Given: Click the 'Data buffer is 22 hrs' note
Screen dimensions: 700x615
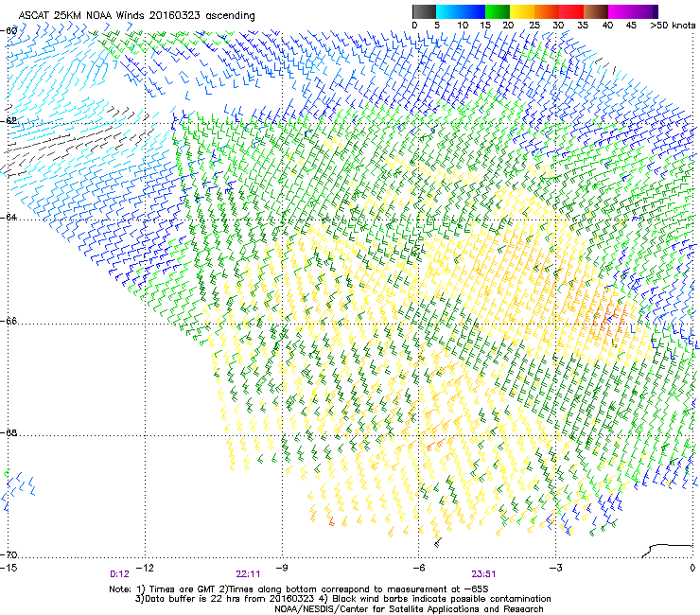Looking at the screenshot, I should point(343,599).
